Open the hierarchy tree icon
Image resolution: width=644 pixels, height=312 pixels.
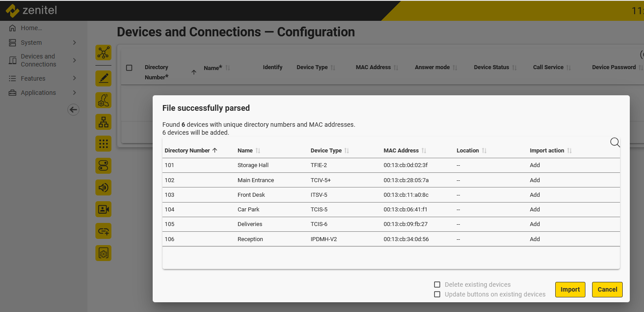click(x=103, y=122)
